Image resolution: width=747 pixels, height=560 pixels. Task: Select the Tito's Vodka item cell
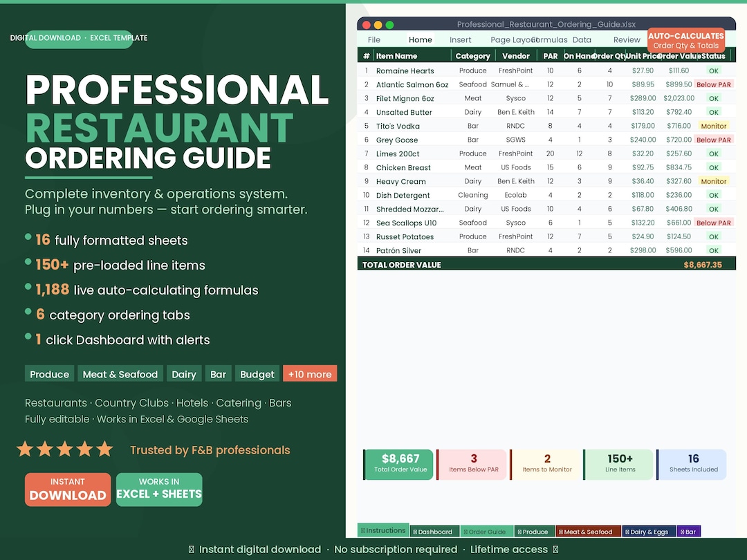398,127
